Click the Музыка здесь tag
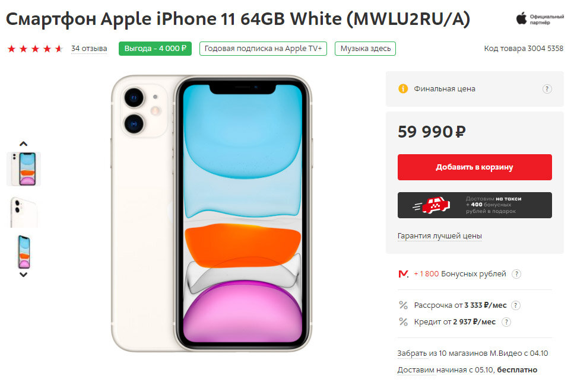574x392 pixels. [x=365, y=49]
